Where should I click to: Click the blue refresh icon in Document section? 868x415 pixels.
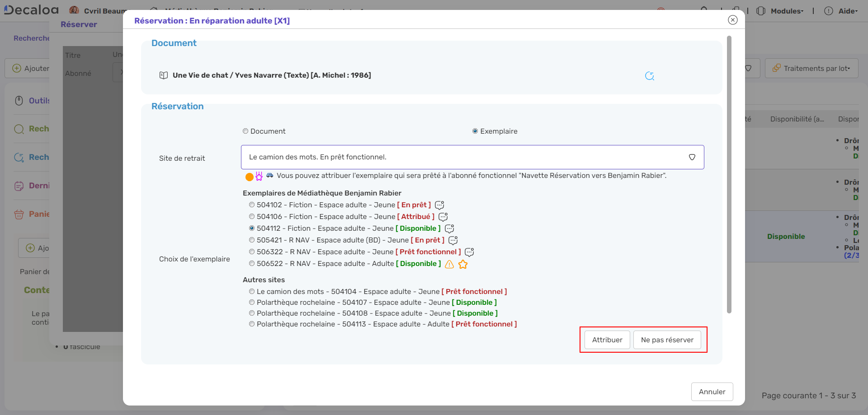(x=650, y=76)
